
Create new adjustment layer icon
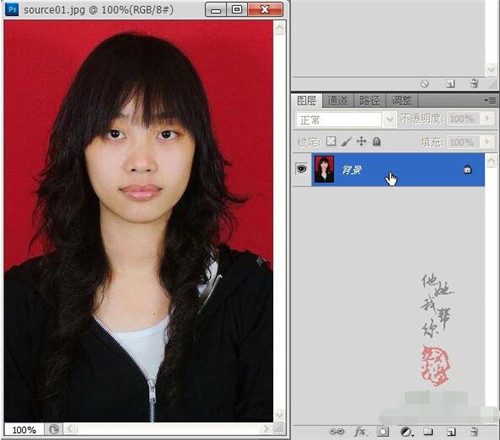coord(406,432)
